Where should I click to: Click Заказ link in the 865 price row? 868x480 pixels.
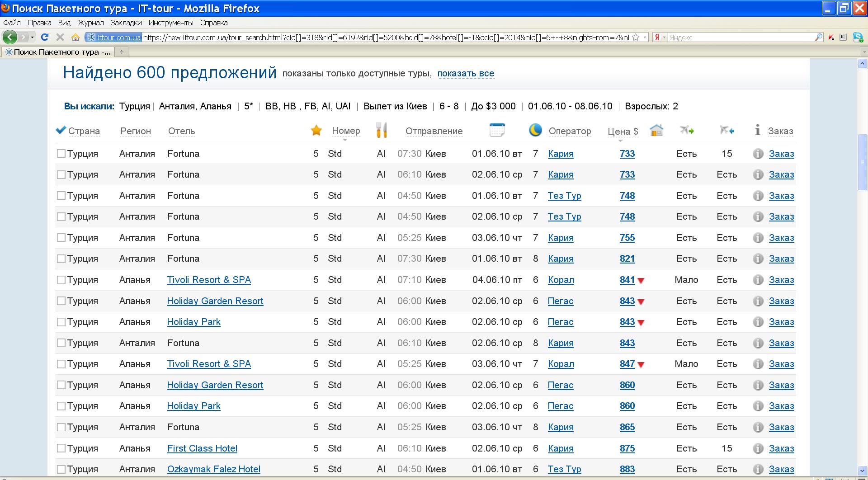click(x=781, y=427)
